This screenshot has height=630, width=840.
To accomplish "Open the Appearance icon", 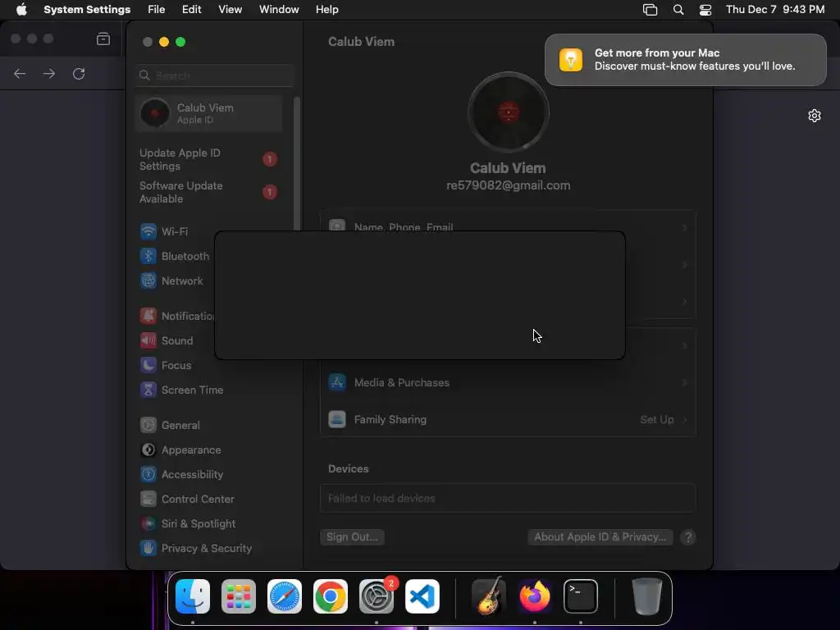I will [x=148, y=450].
